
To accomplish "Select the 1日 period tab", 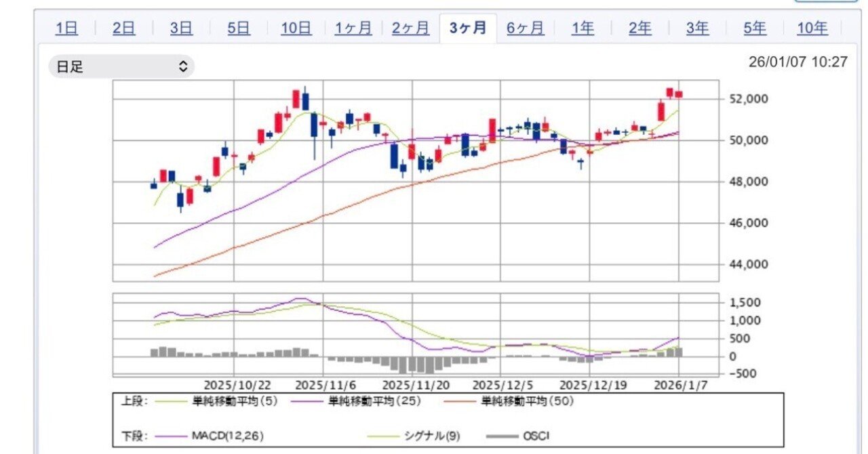I will click(x=66, y=28).
